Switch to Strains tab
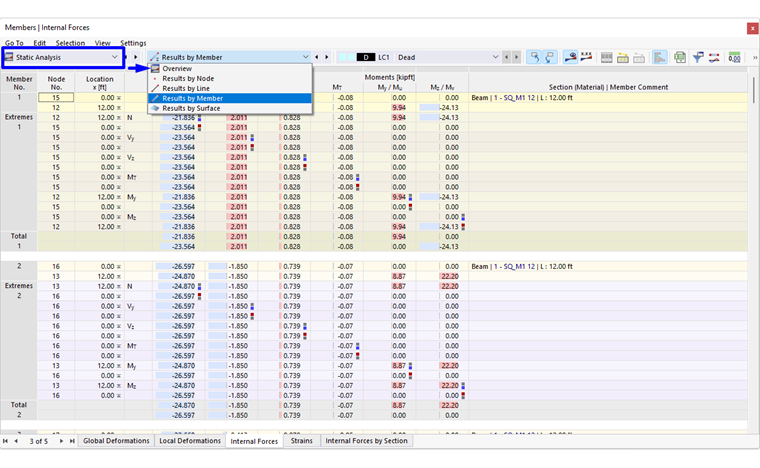This screenshot has height=468, width=760. (301, 441)
